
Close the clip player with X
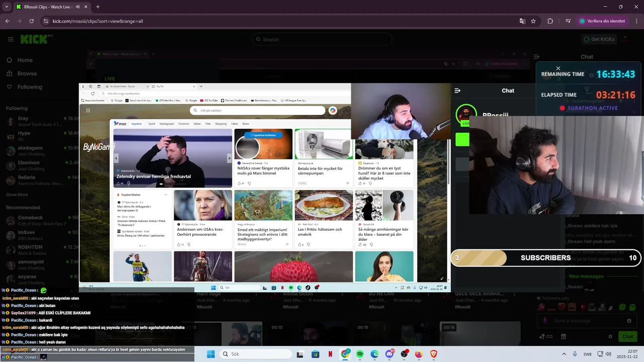click(558, 68)
